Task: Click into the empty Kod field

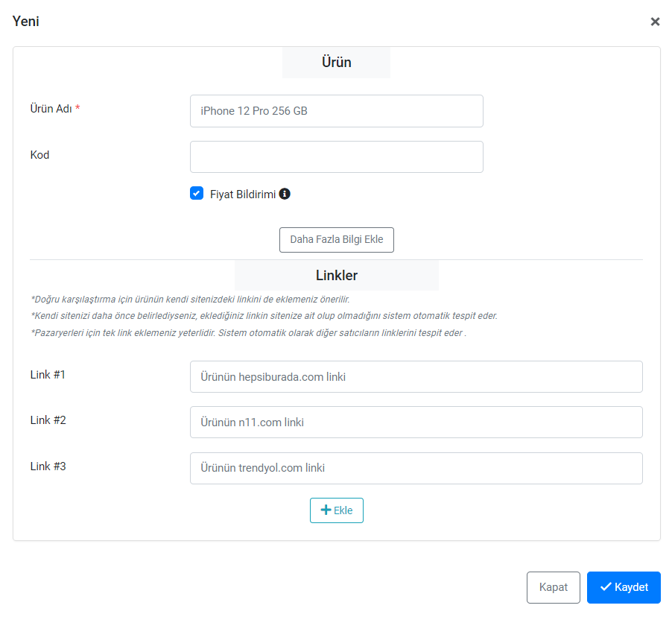Action: 336,157
